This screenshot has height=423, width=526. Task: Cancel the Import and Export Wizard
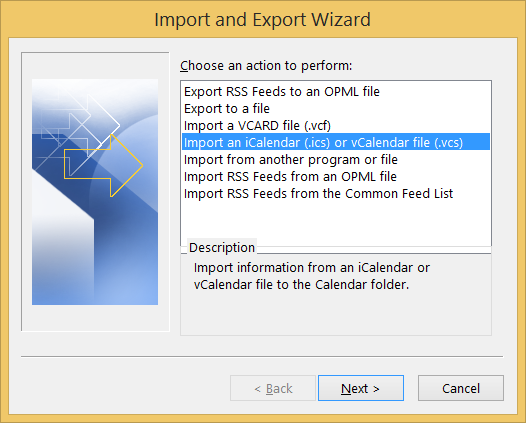coord(461,388)
